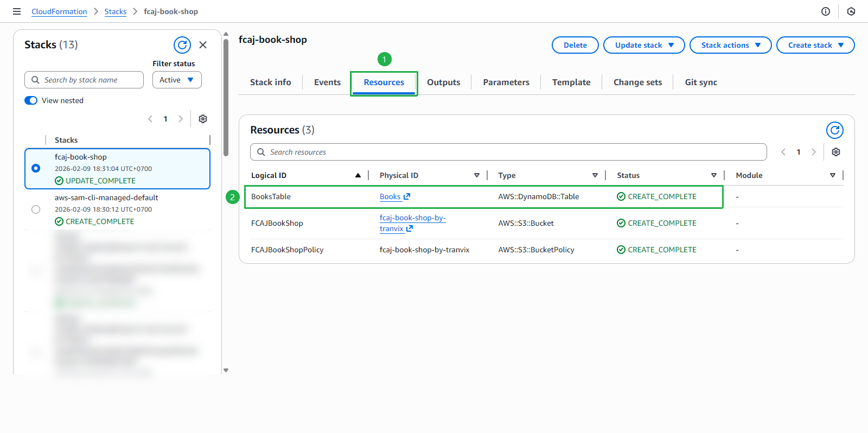
Task: Select the aws-sam-cli-managed-default stack radio button
Action: pyautogui.click(x=36, y=209)
